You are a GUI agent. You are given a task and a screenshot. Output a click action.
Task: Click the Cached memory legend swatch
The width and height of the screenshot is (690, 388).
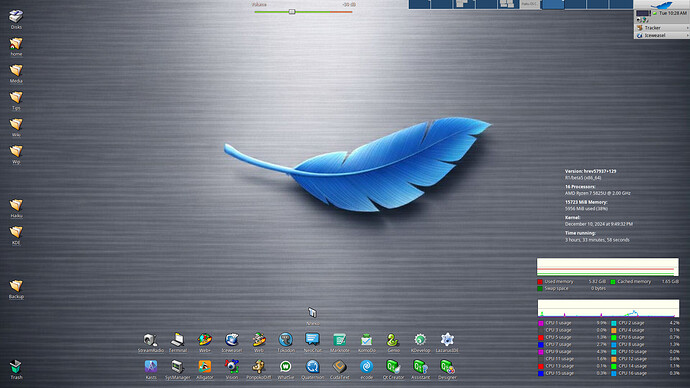(x=613, y=282)
